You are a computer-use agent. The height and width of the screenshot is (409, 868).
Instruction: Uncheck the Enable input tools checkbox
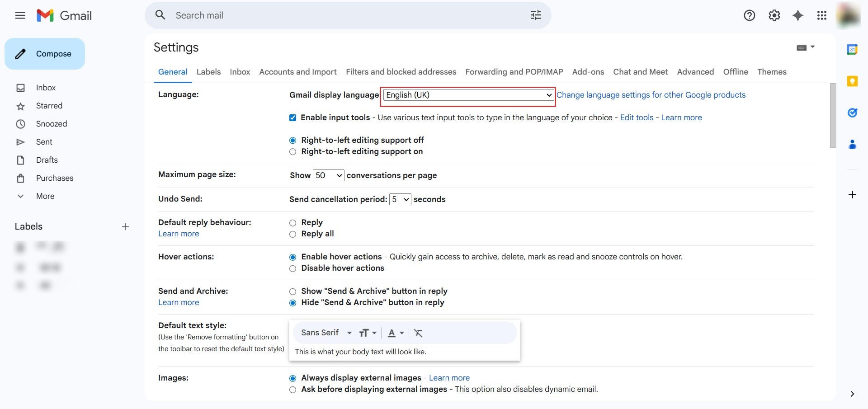tap(293, 118)
